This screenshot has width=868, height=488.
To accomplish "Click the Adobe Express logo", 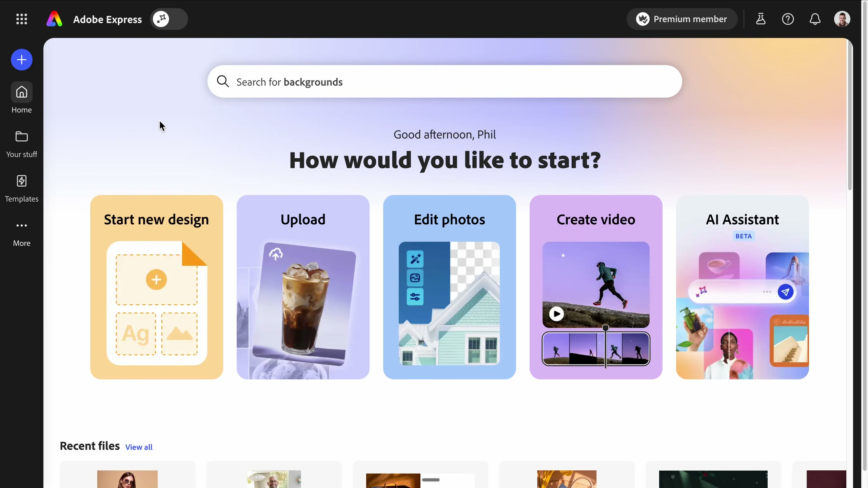I will click(x=54, y=19).
